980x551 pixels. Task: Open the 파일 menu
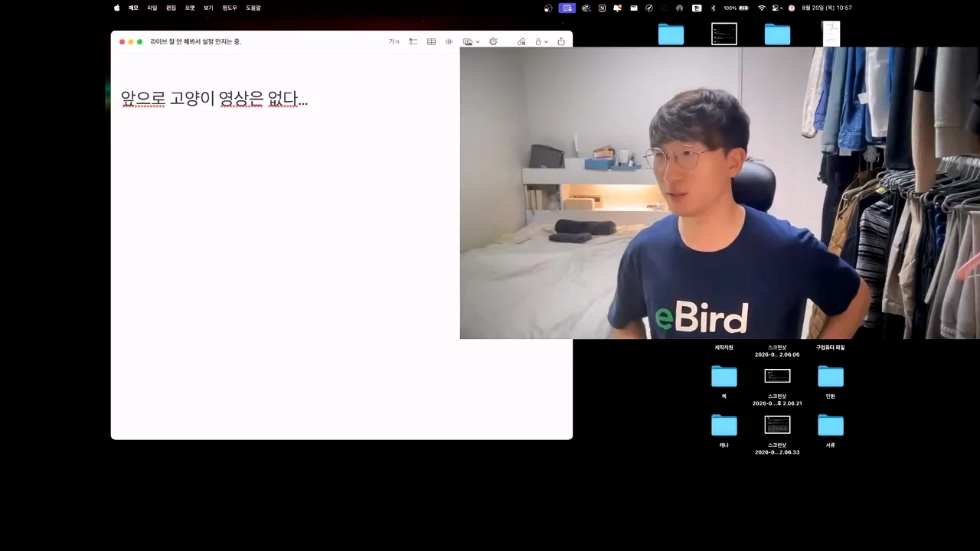152,8
